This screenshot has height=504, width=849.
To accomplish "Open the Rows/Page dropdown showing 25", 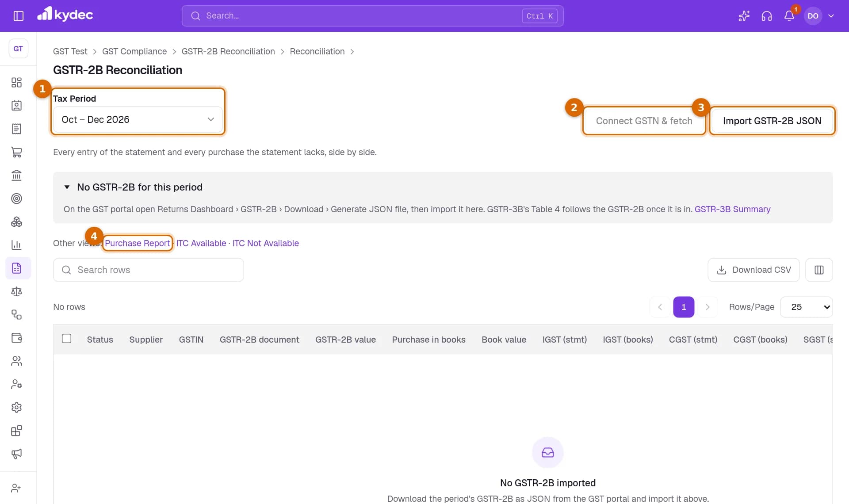I will 807,307.
